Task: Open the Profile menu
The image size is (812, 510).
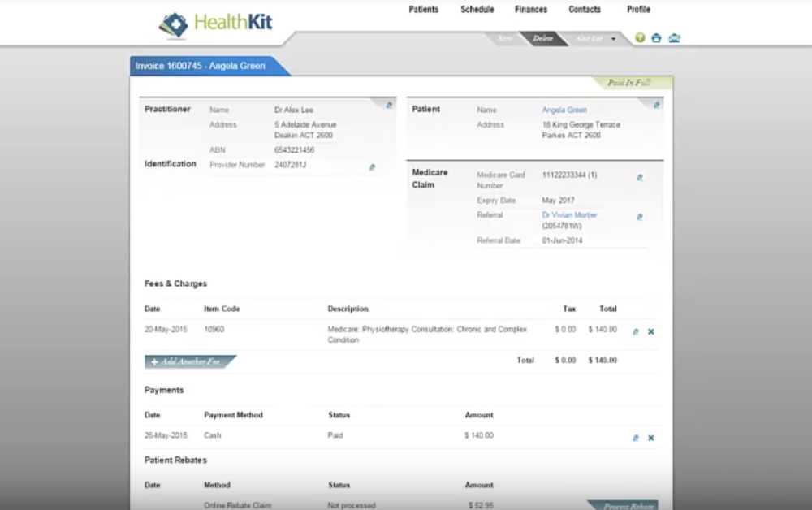Action: click(638, 9)
